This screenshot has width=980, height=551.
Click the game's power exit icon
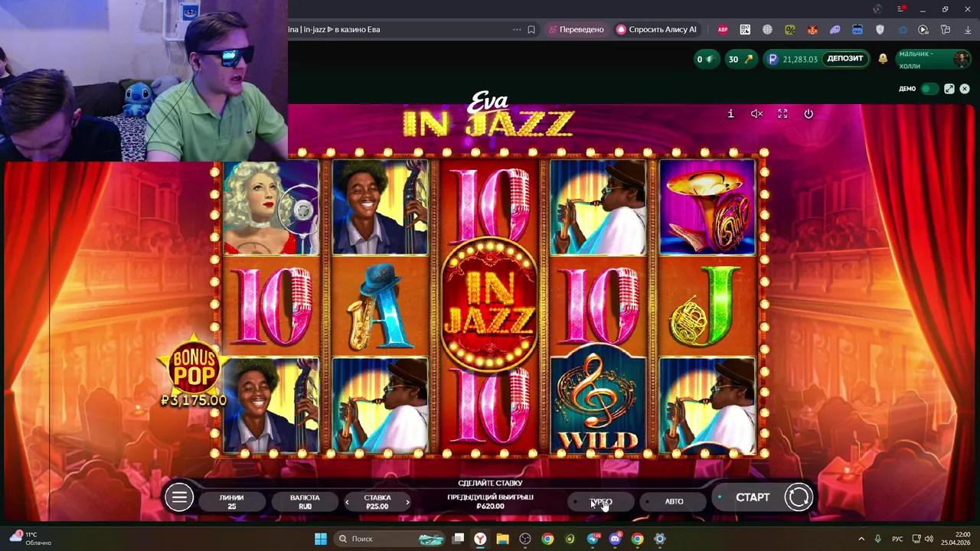808,114
